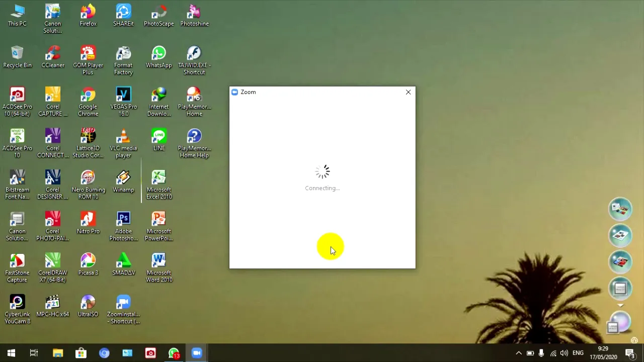Open the SHAREit desktop shortcut
The width and height of the screenshot is (644, 362).
(123, 15)
